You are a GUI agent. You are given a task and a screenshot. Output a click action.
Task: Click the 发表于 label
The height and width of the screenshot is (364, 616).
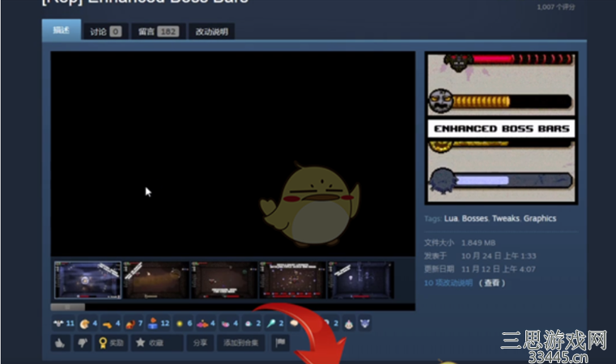pos(435,256)
